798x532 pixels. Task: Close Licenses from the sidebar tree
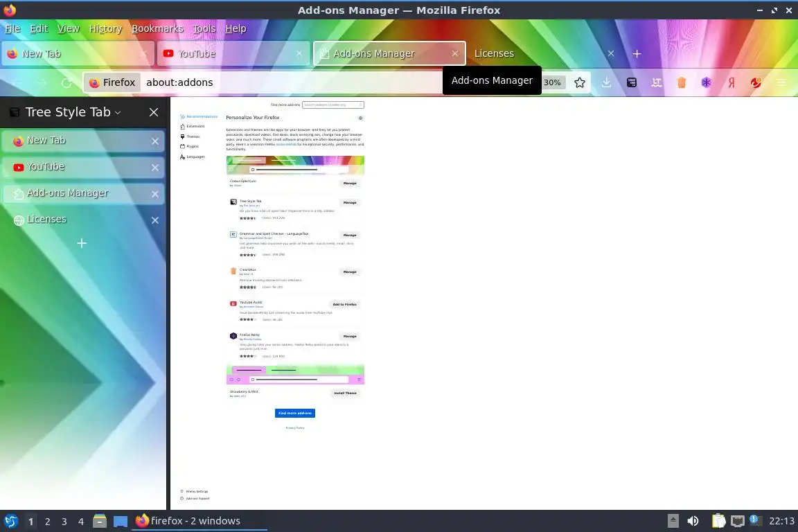point(154,220)
